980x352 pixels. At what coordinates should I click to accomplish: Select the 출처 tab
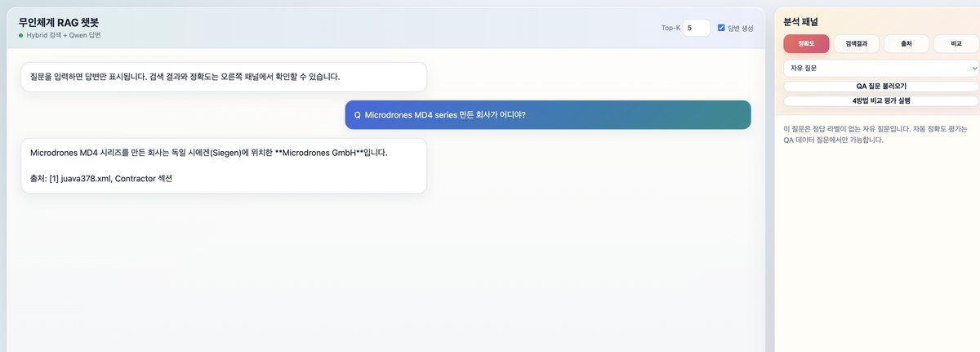point(906,44)
